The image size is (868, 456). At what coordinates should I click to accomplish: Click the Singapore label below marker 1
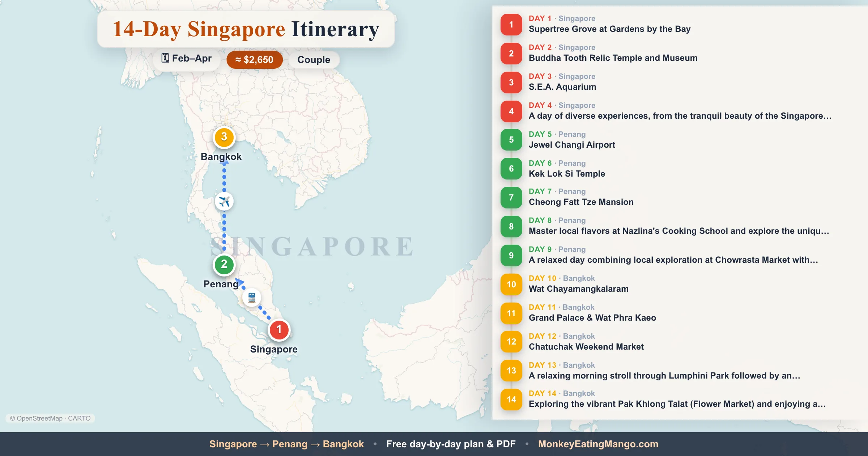[274, 349]
